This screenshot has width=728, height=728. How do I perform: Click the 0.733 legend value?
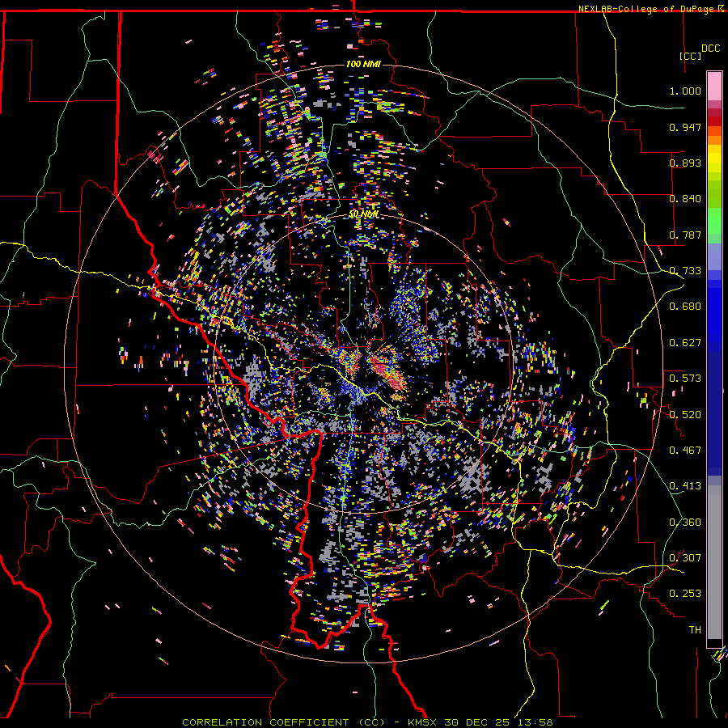pos(685,270)
